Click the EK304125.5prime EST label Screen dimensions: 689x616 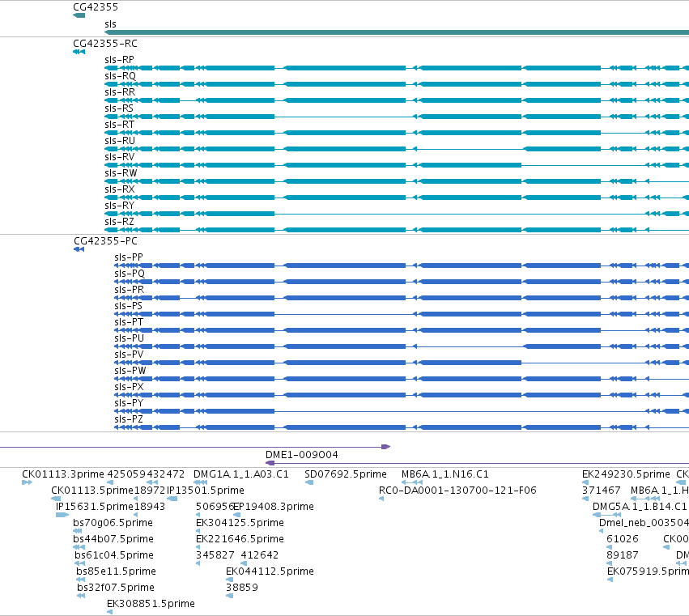pyautogui.click(x=240, y=523)
